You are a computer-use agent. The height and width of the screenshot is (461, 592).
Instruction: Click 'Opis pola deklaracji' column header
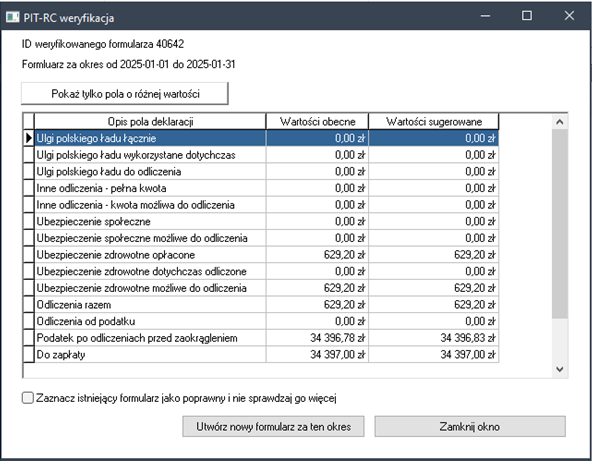(x=150, y=122)
